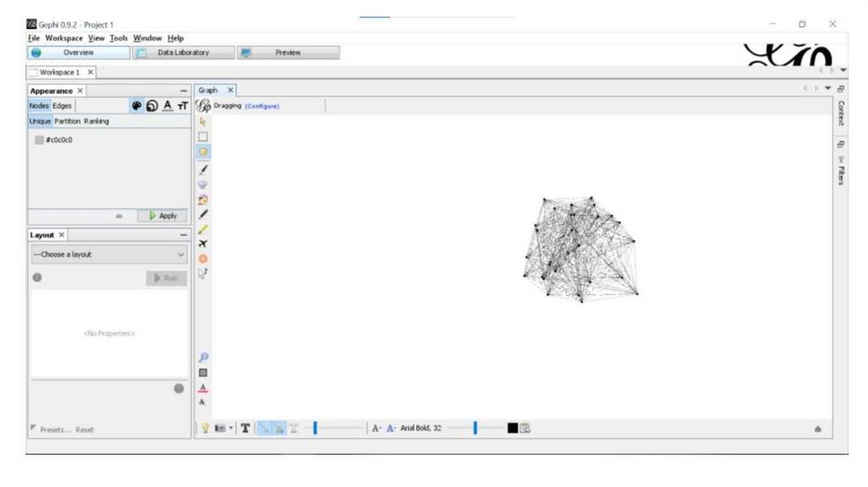Viewport: 868px width, 487px height.
Task: Click the black label color swatch
Action: coord(513,428)
